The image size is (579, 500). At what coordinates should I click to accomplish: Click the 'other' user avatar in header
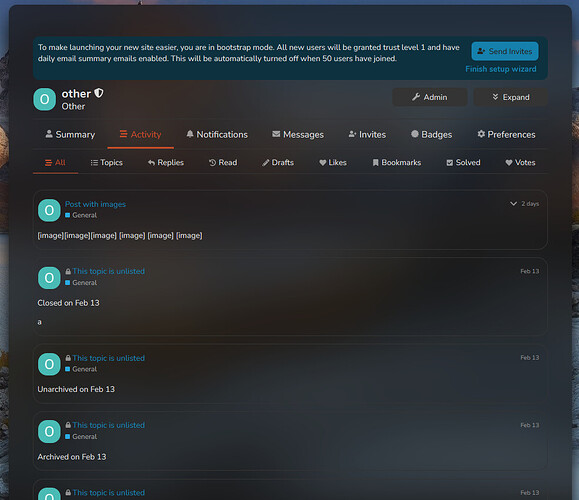click(45, 99)
